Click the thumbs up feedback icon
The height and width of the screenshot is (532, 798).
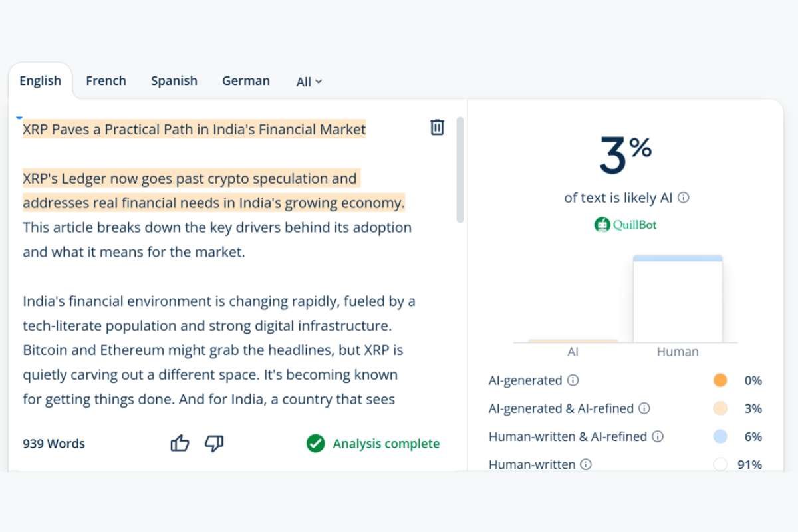pyautogui.click(x=180, y=444)
